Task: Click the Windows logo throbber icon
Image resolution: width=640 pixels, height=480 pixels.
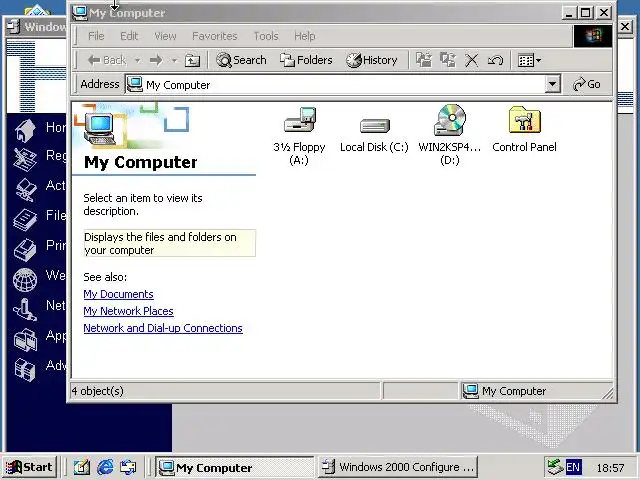Action: (593, 36)
